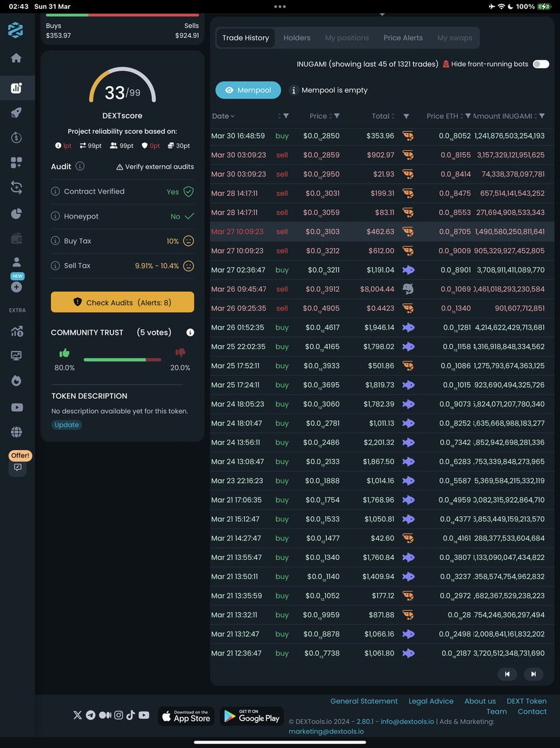560x748 pixels.
Task: Open the buy/sell type filter funnel
Action: pyautogui.click(x=286, y=116)
